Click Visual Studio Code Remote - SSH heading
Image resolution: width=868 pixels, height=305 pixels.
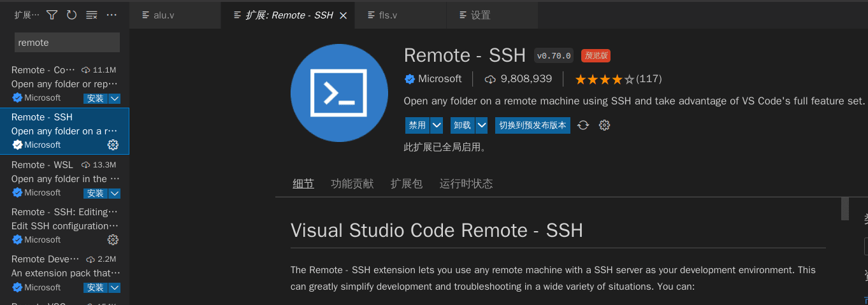437,230
